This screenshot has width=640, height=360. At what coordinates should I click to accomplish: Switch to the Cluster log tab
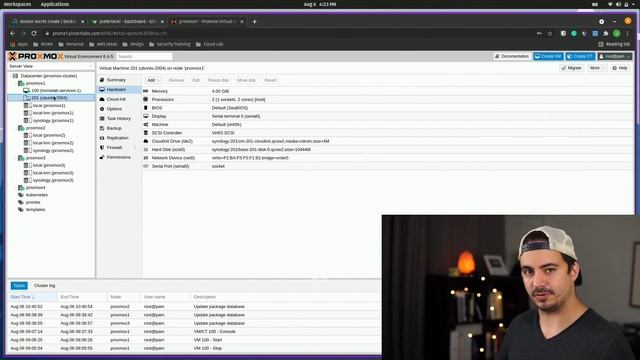click(x=44, y=286)
